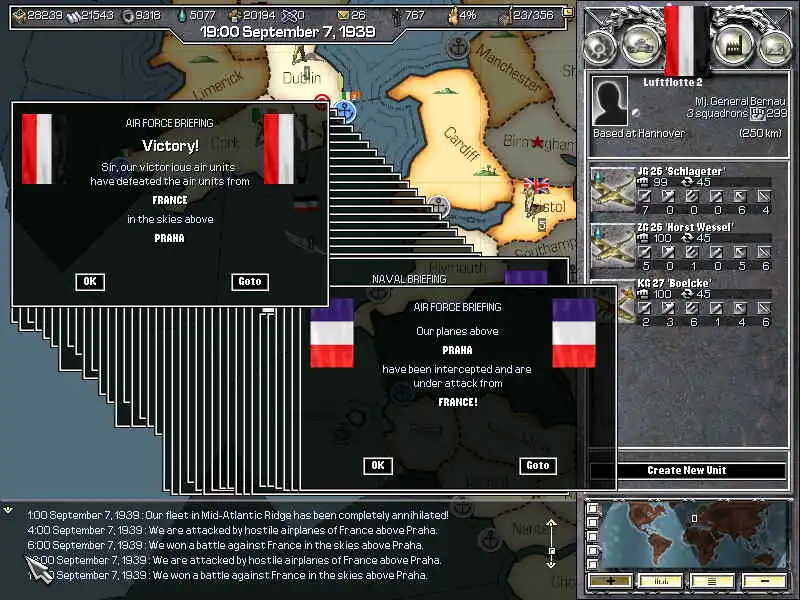Viewport: 800px width, 600px height.
Task: Toggle the bottom minimap map-mode checkbox
Action: click(x=593, y=564)
